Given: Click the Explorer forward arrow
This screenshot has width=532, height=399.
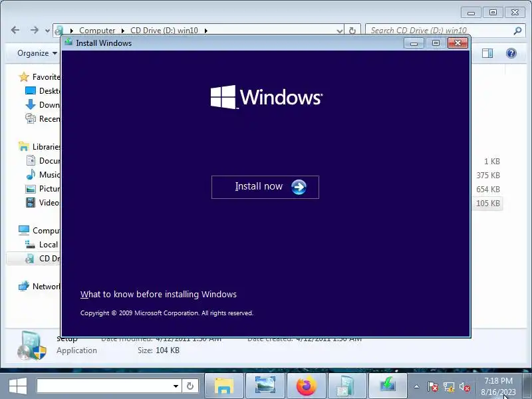Looking at the screenshot, I should coord(35,30).
